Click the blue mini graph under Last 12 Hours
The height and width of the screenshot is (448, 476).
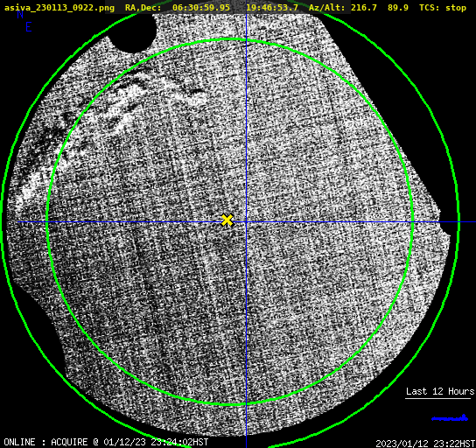point(450,418)
